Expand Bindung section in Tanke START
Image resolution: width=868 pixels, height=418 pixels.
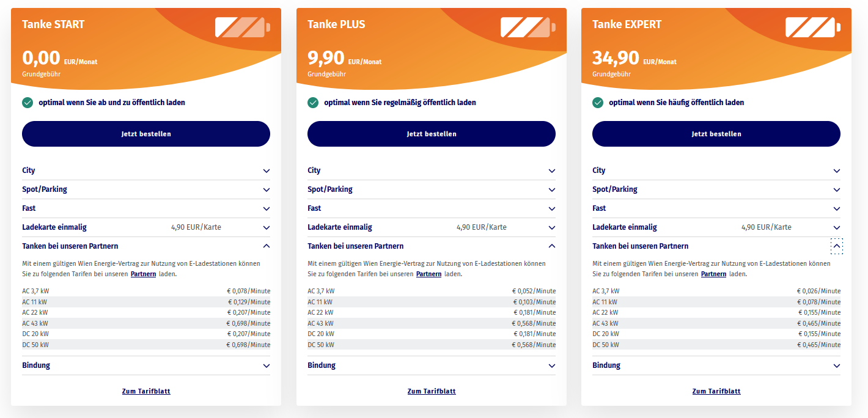tap(267, 366)
